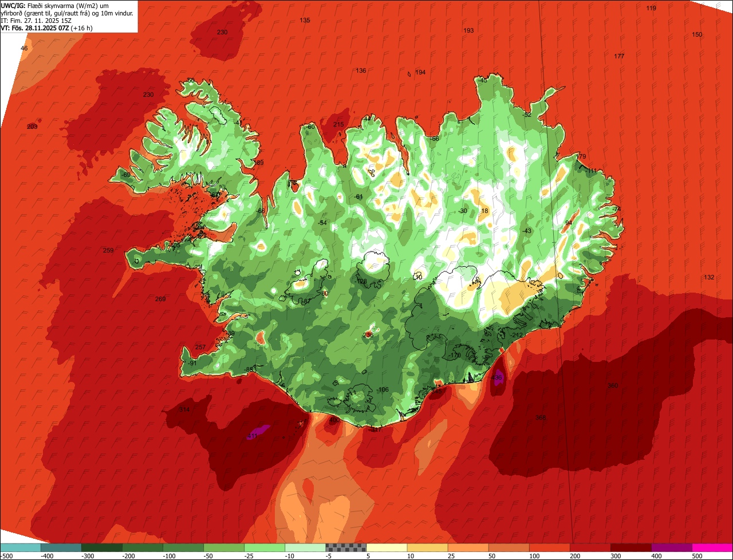Click the pale yellow 5 legend swatch
This screenshot has width=733, height=560.
pos(387,547)
